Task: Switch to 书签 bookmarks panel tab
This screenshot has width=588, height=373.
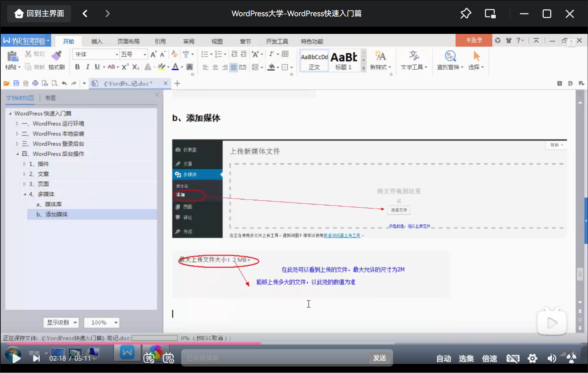Action: pos(50,98)
